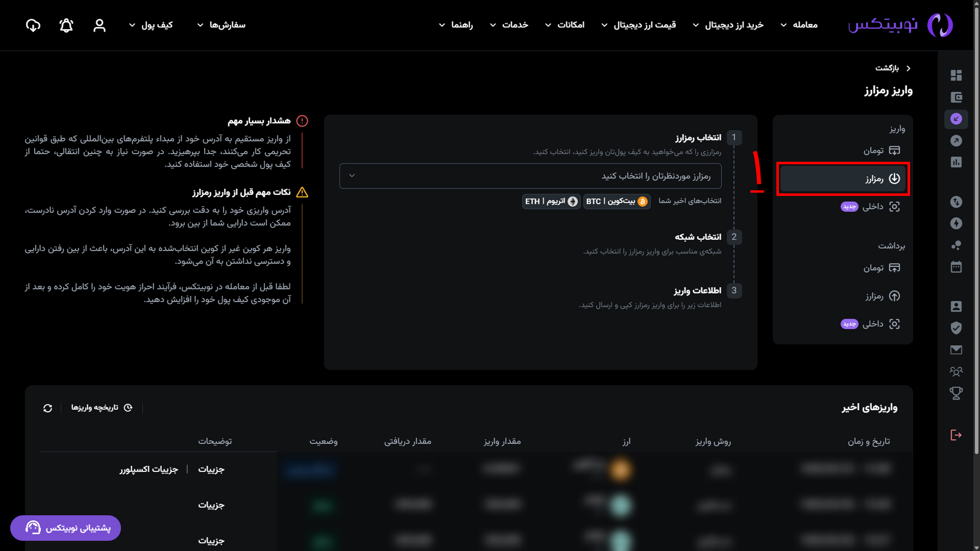Open the calendar icon in sidebar
The height and width of the screenshot is (551, 980).
956,267
